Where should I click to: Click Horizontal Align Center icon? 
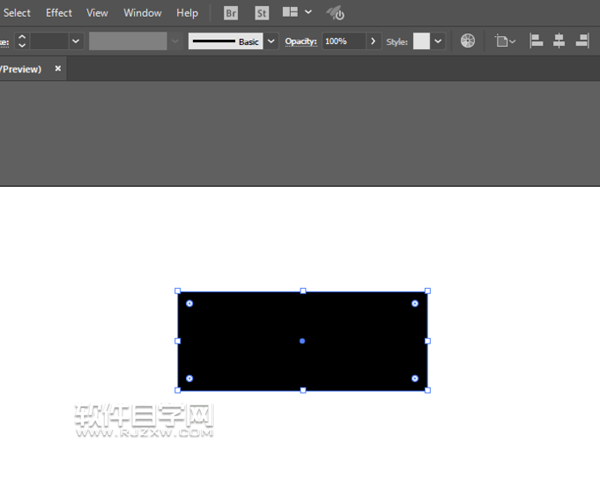559,41
